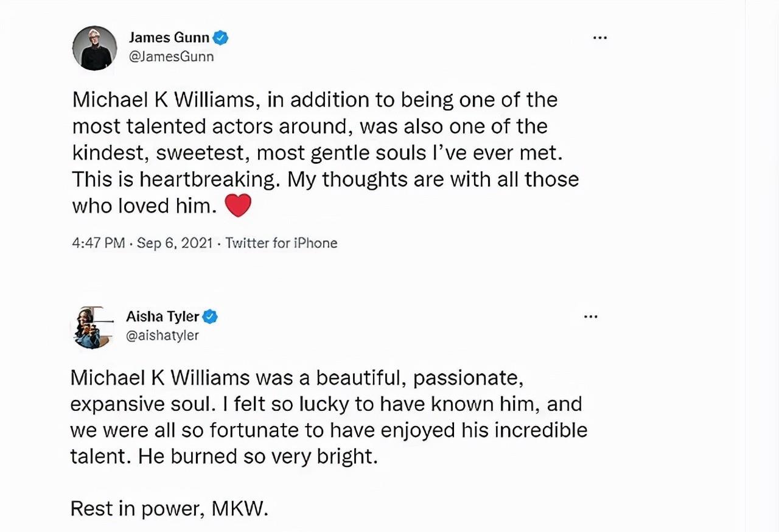Click Aisha Tyler's blue verified badge
Image resolution: width=779 pixels, height=532 pixels.
tap(210, 317)
